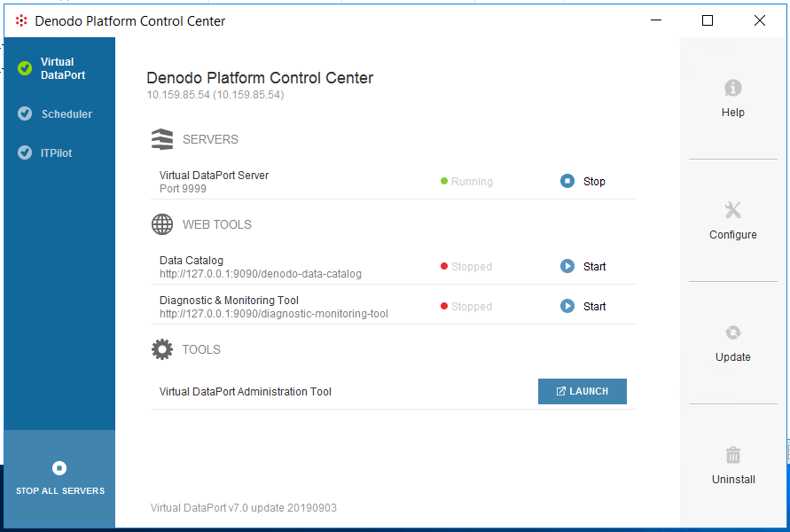This screenshot has width=790, height=532.
Task: Click the stop icon for Virtual DataPort Server
Action: [x=567, y=181]
